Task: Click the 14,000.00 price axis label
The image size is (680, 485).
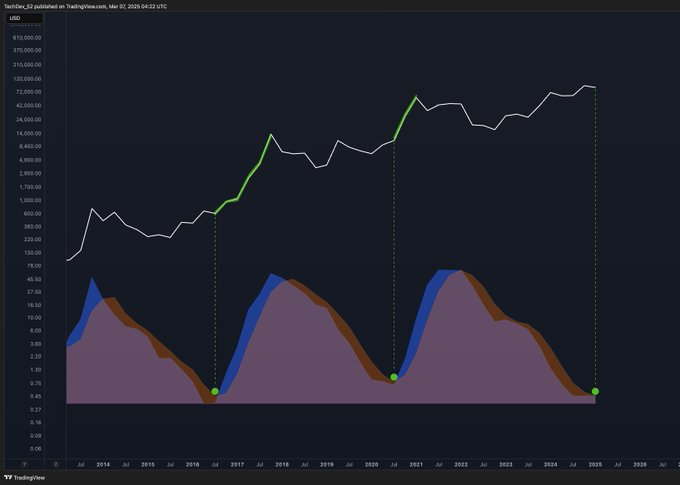Action: 30,133
